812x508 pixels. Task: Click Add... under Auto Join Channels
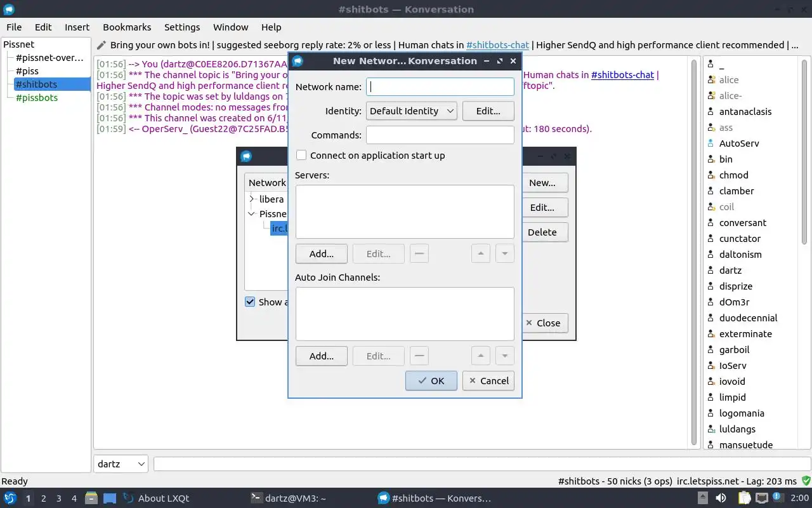(322, 356)
